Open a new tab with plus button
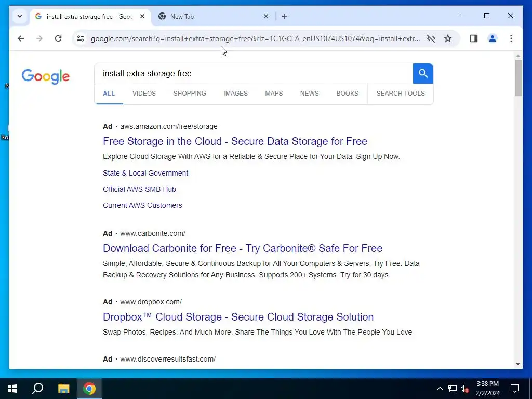This screenshot has height=399, width=532. pyautogui.click(x=284, y=16)
